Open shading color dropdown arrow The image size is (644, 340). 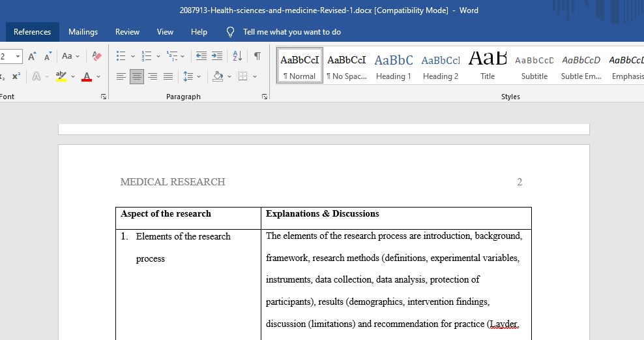tap(229, 76)
